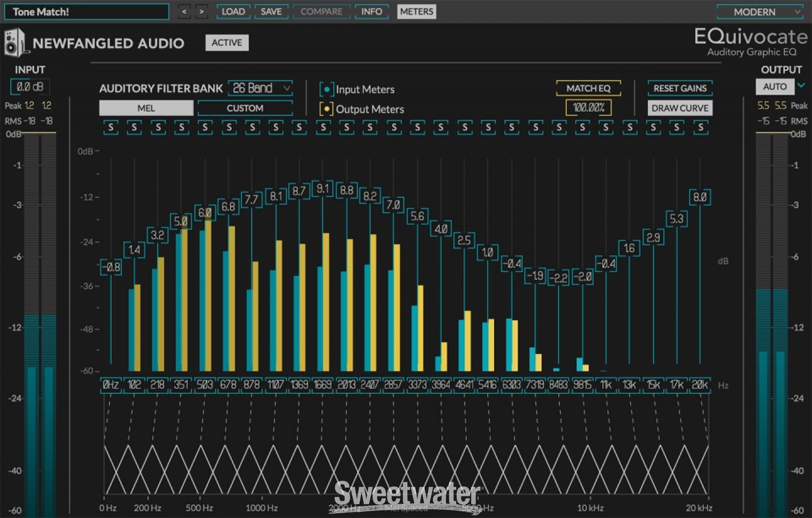Click the 100.00% match amount field
This screenshot has width=812, height=518.
pos(588,108)
